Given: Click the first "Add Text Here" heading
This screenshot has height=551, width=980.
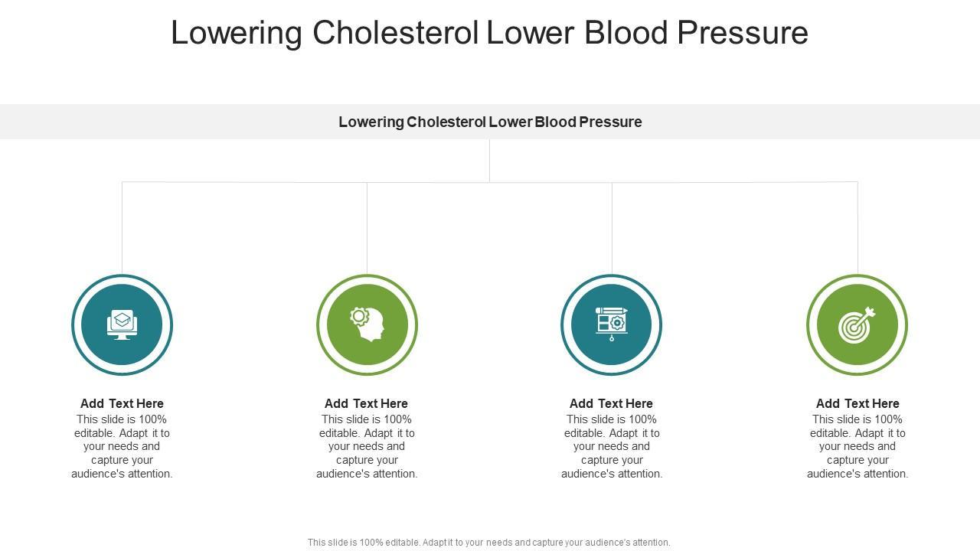Looking at the screenshot, I should (x=122, y=403).
